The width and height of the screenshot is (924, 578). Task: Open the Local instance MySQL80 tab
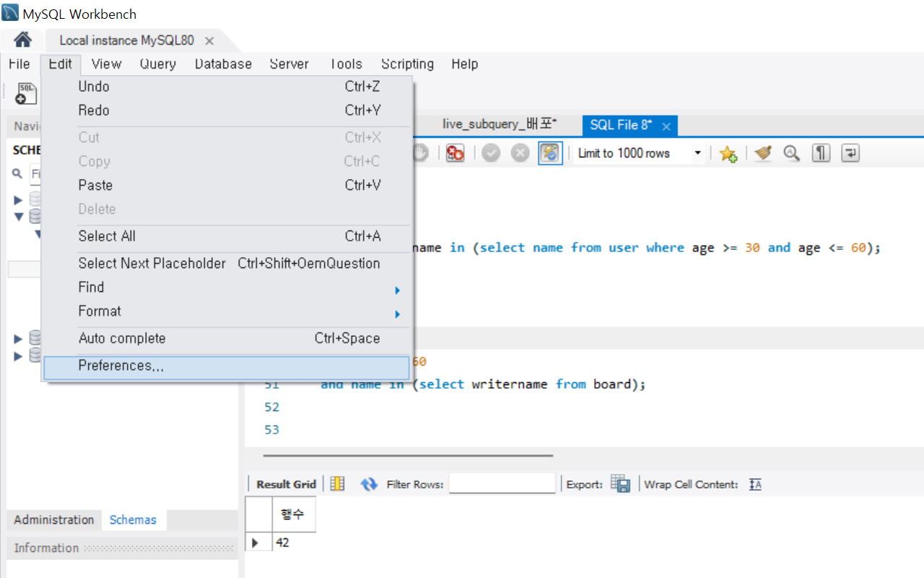click(127, 40)
